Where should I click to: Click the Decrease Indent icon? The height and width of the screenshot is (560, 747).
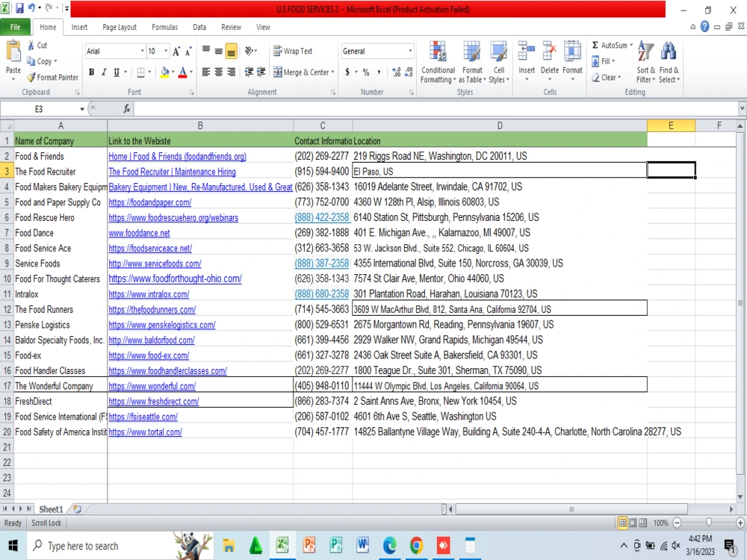coord(249,72)
